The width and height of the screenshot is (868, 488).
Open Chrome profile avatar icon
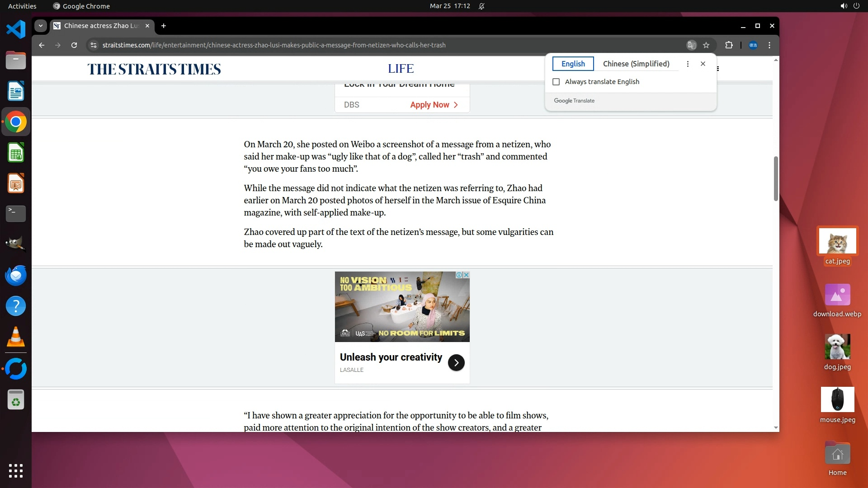click(753, 45)
